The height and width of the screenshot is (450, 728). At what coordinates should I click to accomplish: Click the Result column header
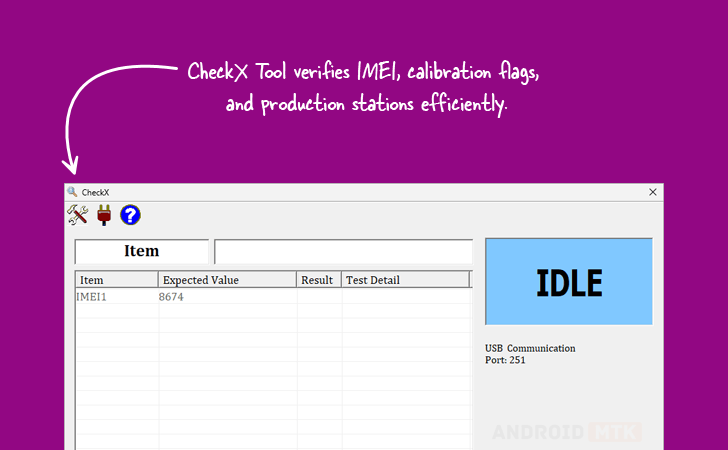pyautogui.click(x=319, y=280)
